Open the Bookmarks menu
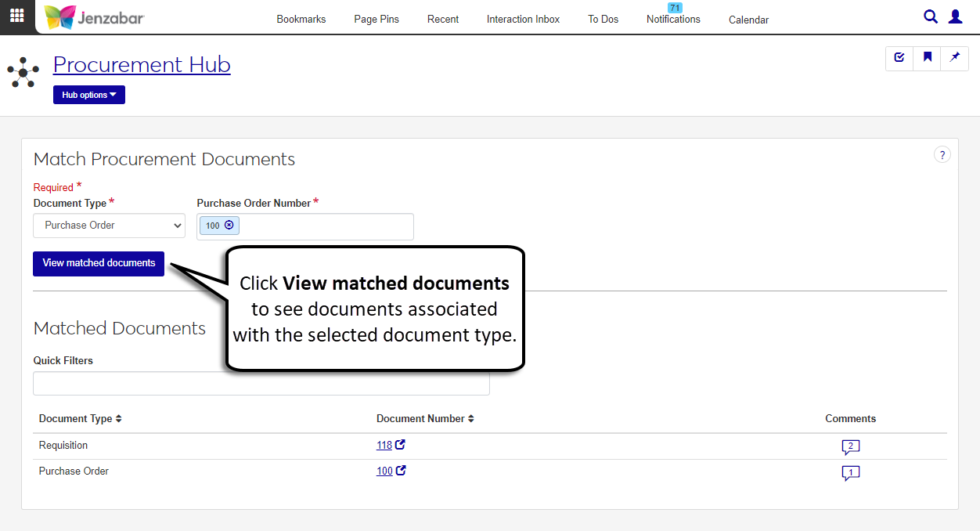This screenshot has width=980, height=531. point(301,20)
